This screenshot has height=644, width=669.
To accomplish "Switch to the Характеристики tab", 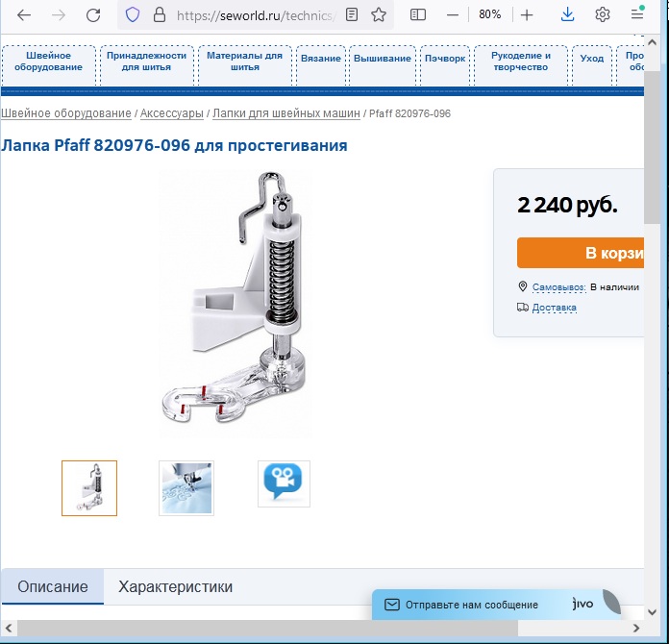I will click(x=175, y=587).
